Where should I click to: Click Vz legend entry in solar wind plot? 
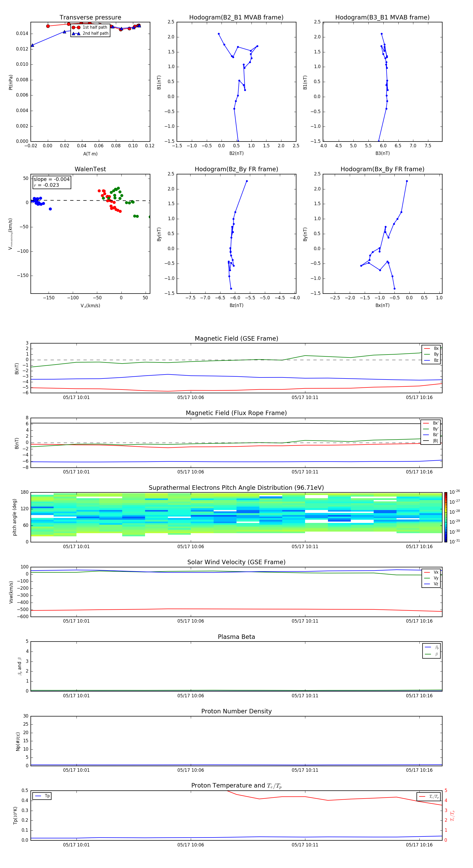point(431,584)
